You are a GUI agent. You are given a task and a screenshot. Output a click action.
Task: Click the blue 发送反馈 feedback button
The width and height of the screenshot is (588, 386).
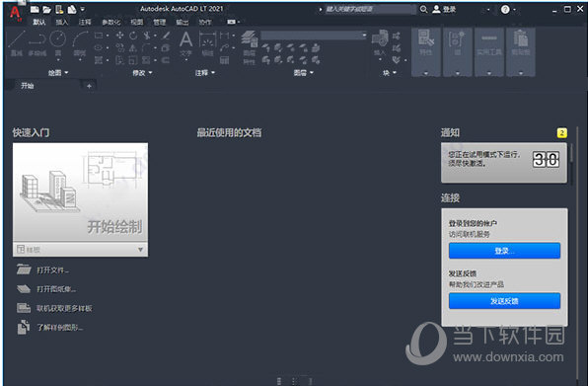(504, 301)
